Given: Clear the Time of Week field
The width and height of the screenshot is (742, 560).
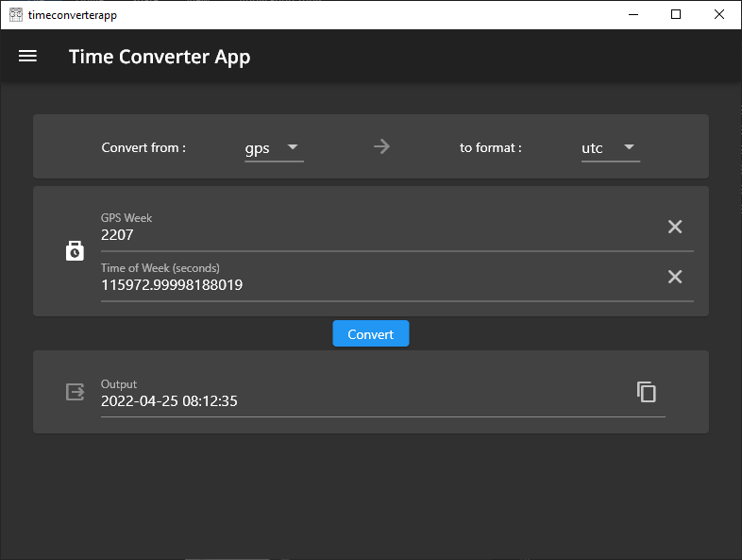Looking at the screenshot, I should coord(675,277).
